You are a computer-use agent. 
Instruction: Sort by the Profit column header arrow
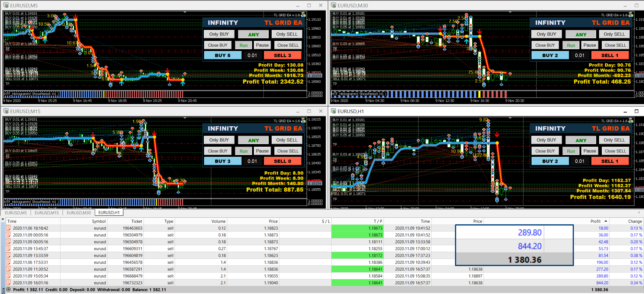pos(606,221)
